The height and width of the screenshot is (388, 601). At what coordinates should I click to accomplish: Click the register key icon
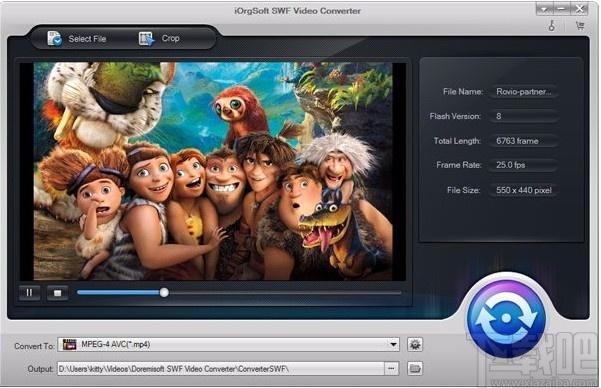coord(552,26)
